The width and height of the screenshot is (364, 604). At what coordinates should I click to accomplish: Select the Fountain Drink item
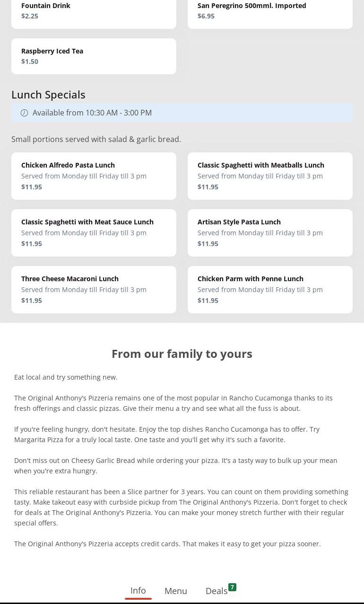click(x=94, y=11)
